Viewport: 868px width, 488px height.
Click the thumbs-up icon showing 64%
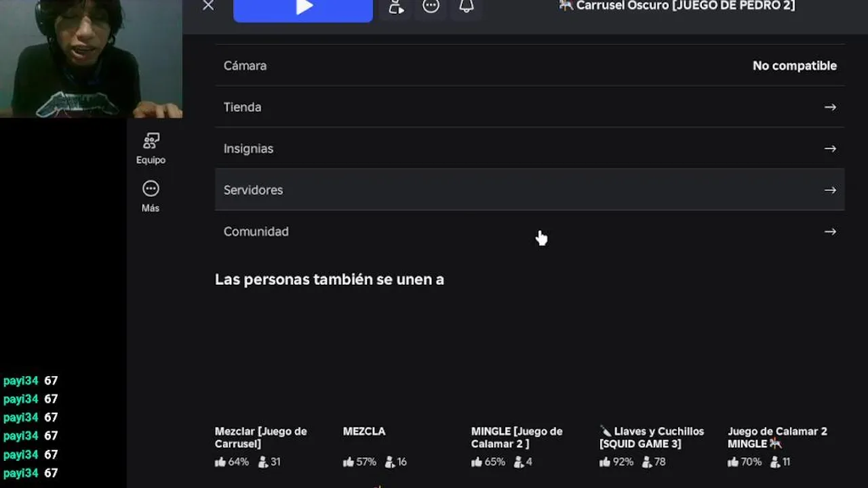[220, 462]
